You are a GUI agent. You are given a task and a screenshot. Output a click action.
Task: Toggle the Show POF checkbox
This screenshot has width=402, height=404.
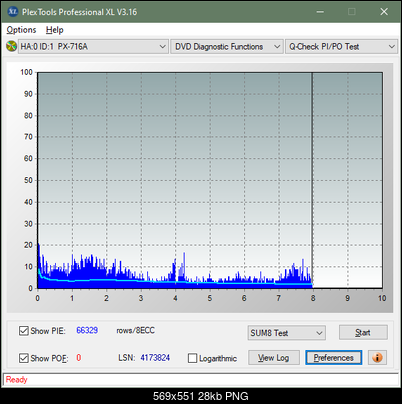(x=24, y=358)
